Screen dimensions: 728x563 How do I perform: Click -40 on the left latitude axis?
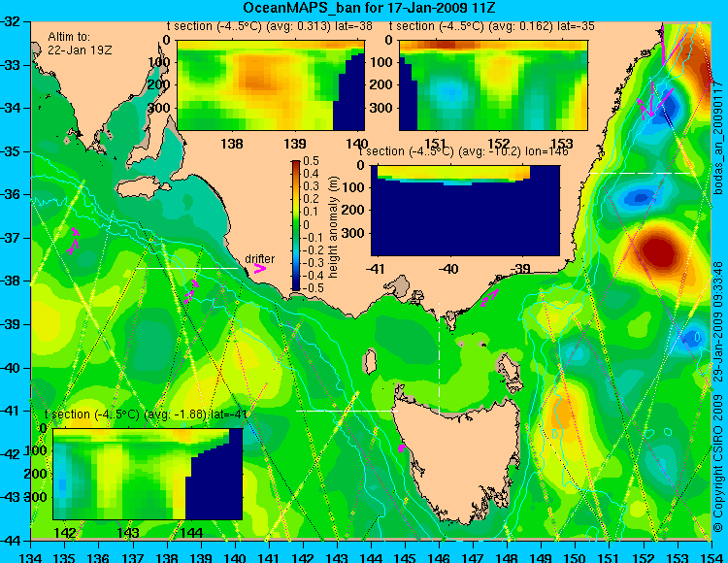(x=11, y=368)
